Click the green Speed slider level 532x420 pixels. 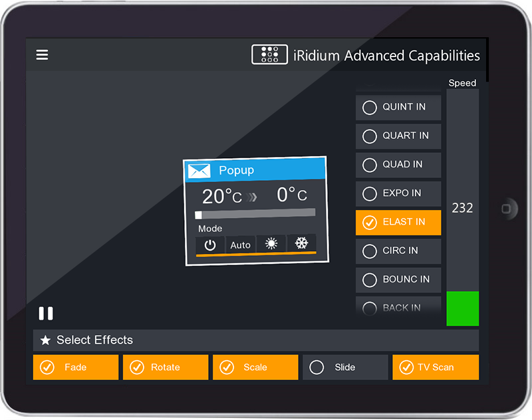coord(462,308)
